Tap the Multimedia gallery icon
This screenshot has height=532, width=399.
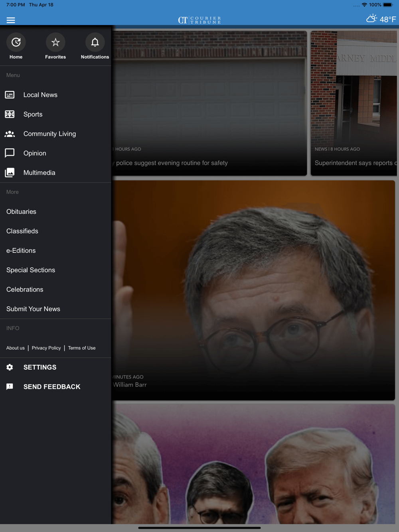pyautogui.click(x=10, y=173)
